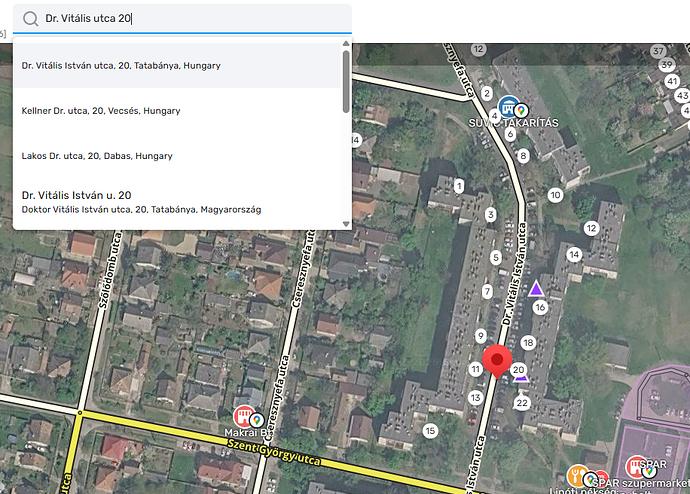Click house number 15 marker
690x494 pixels.
click(430, 431)
